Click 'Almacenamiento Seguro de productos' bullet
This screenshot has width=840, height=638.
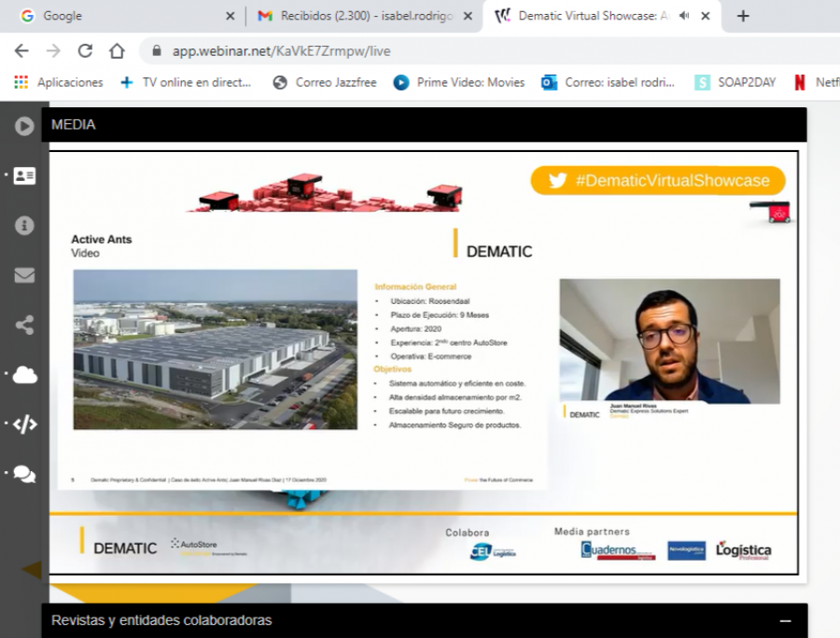tap(455, 425)
